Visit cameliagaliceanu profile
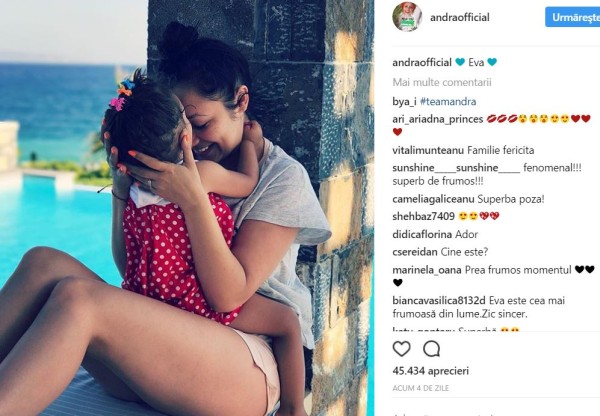Image resolution: width=600 pixels, height=416 pixels. click(434, 199)
